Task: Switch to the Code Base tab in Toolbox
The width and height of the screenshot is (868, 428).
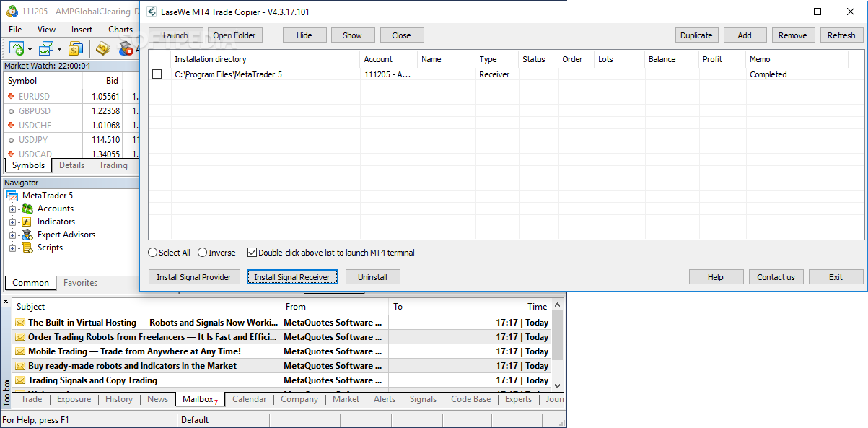Action: (471, 399)
